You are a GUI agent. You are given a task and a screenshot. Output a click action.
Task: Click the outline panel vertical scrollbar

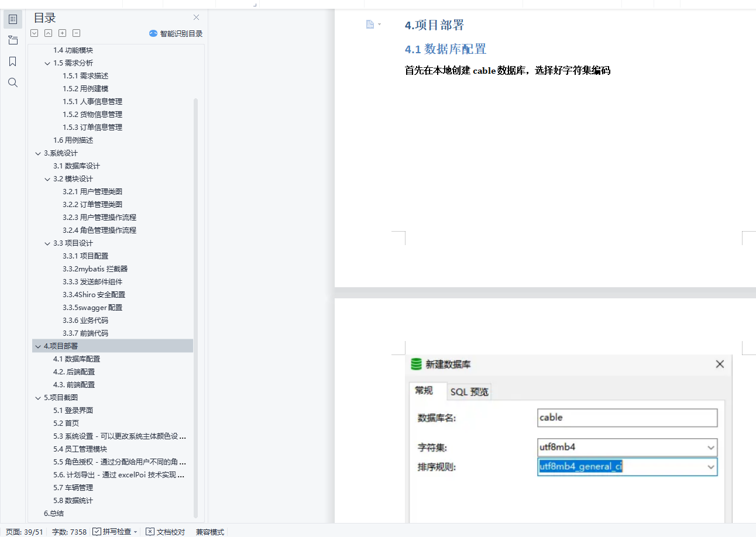195,308
